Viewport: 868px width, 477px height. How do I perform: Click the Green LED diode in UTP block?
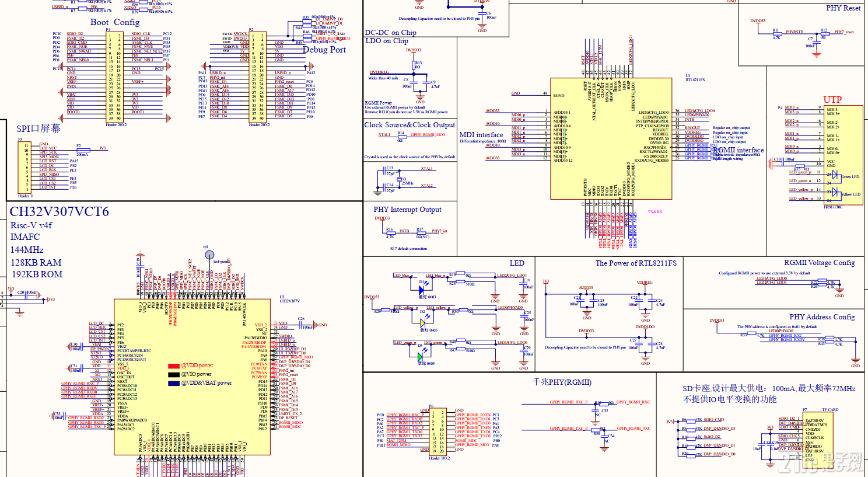(x=835, y=175)
